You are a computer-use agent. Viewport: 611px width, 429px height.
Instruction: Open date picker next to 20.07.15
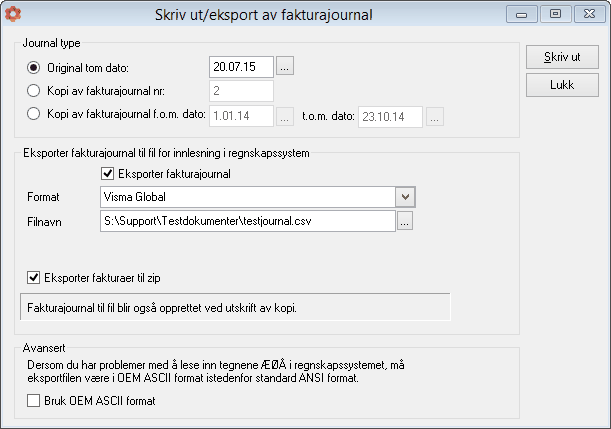pyautogui.click(x=285, y=66)
